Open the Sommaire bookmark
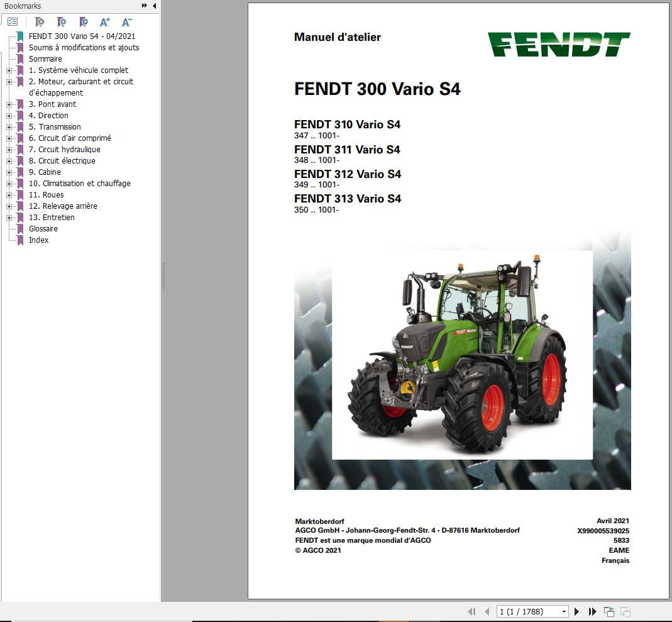Viewport: 672px width, 622px height. [45, 58]
